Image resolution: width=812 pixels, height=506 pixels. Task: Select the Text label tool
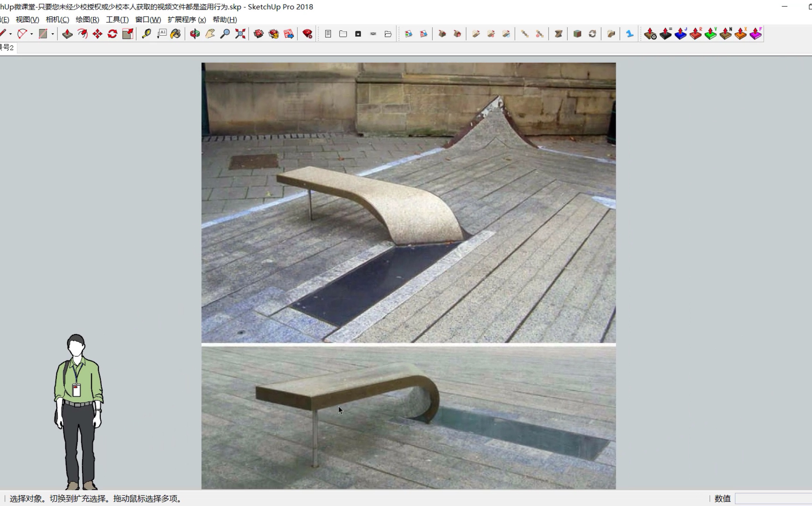click(162, 34)
